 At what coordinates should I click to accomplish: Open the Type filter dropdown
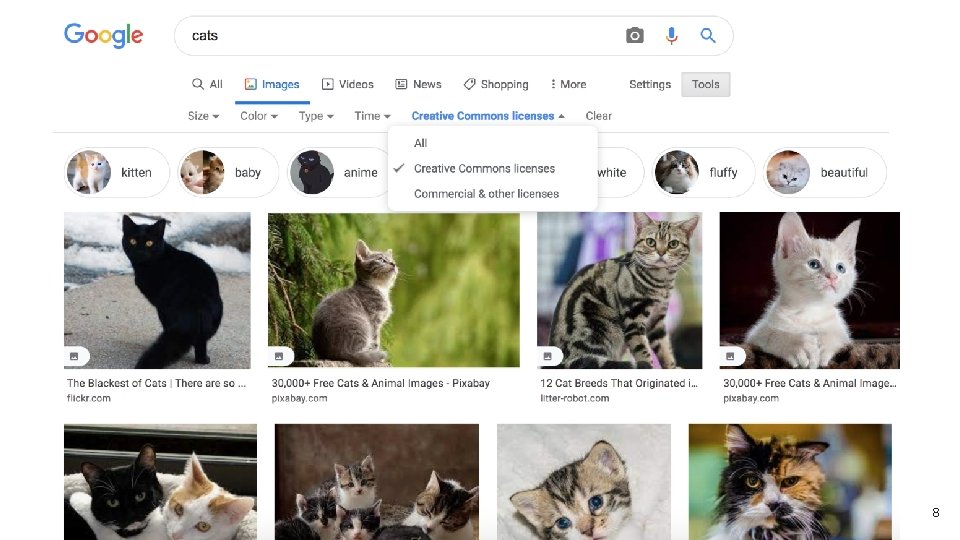pyautogui.click(x=316, y=116)
